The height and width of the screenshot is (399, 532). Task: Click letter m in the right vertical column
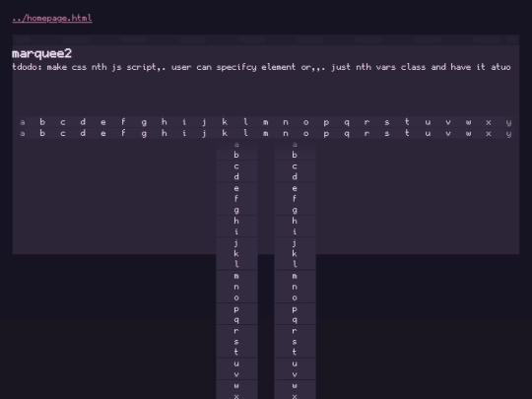[295, 276]
